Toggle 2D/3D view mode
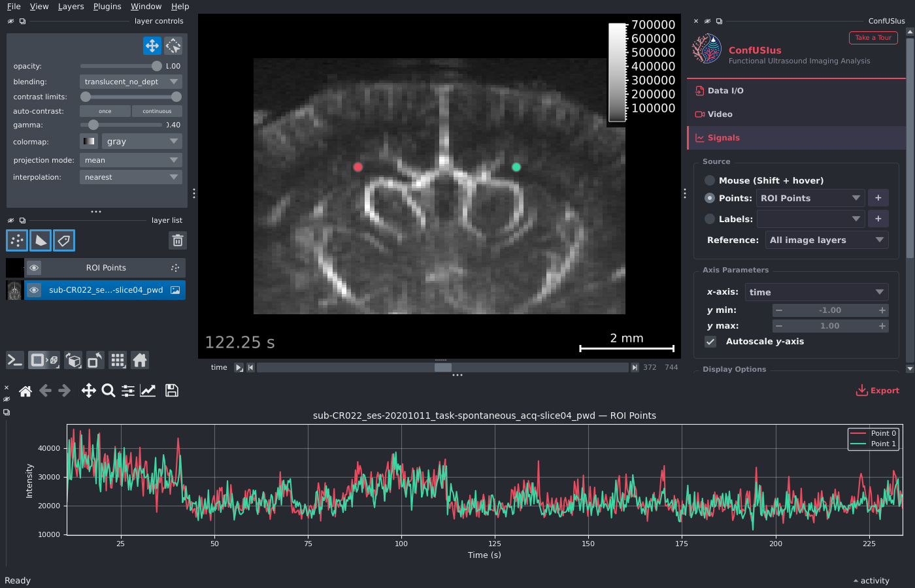Screen dimensions: 915x588 point(44,360)
